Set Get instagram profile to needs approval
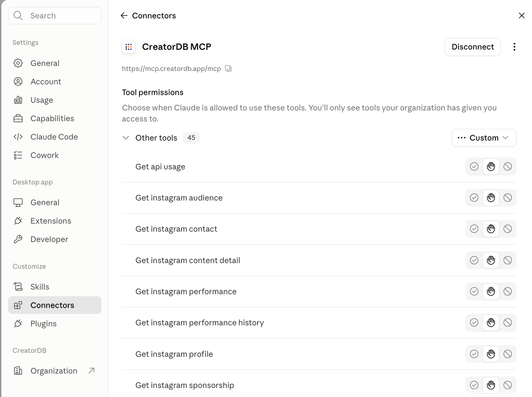 click(491, 354)
